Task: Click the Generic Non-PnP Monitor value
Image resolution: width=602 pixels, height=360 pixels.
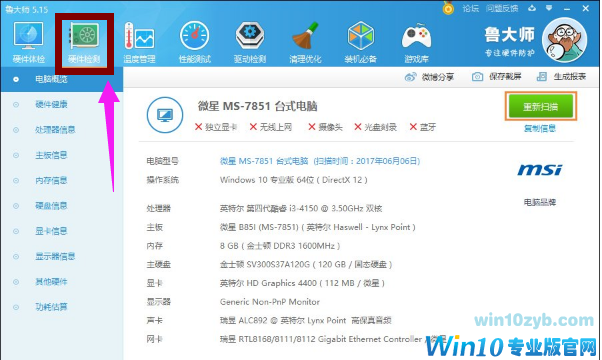Action: click(270, 302)
